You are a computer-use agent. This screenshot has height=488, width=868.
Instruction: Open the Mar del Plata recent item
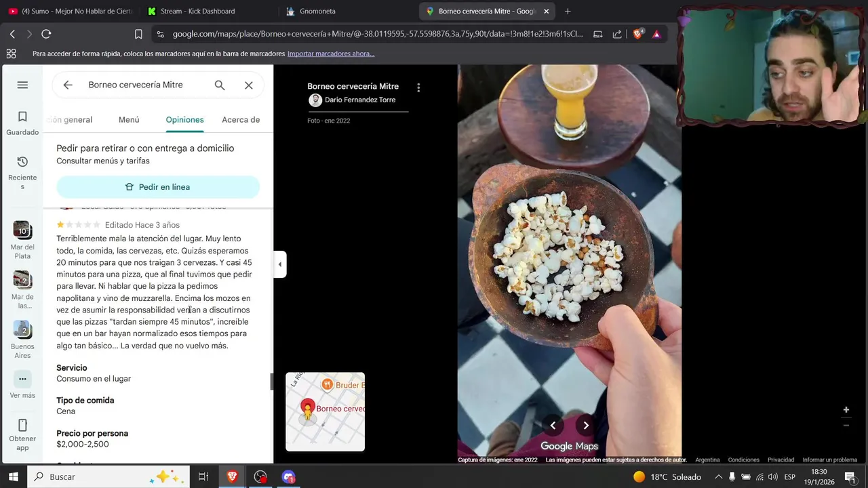[22, 240]
